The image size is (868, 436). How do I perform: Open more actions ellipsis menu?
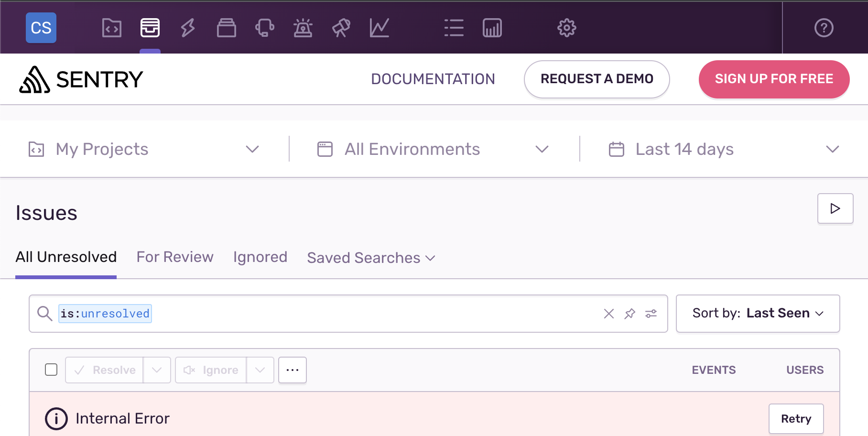tap(293, 370)
